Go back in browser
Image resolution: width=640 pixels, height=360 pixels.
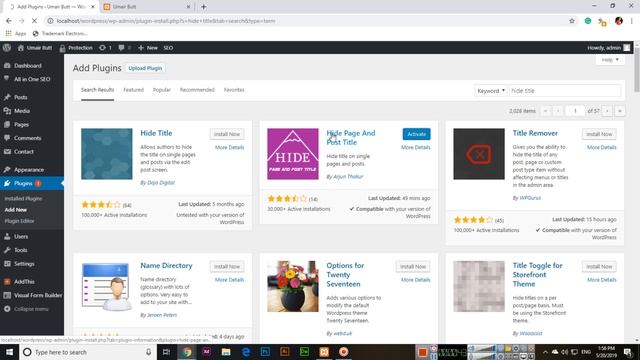coord(9,21)
